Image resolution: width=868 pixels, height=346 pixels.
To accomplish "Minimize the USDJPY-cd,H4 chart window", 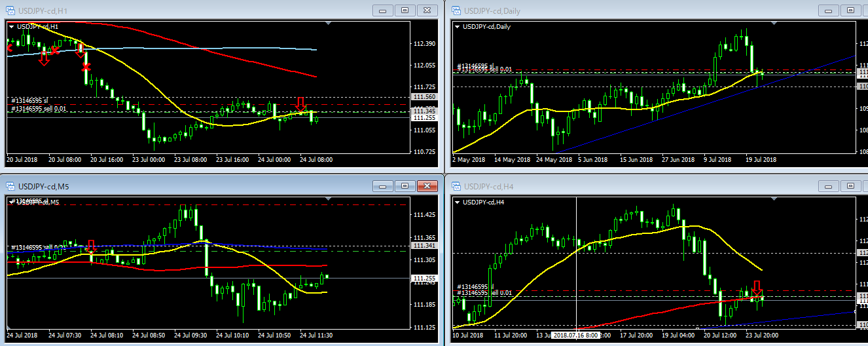I will [829, 187].
